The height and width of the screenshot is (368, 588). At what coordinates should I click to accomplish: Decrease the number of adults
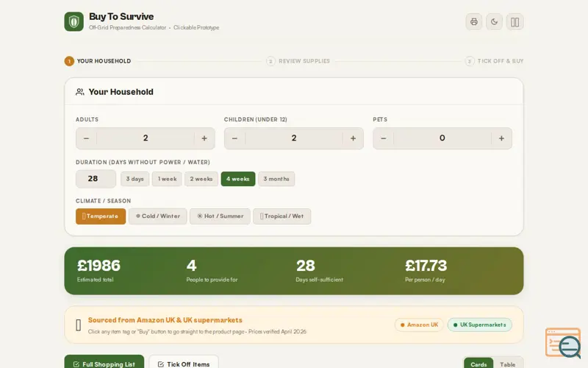pos(86,138)
